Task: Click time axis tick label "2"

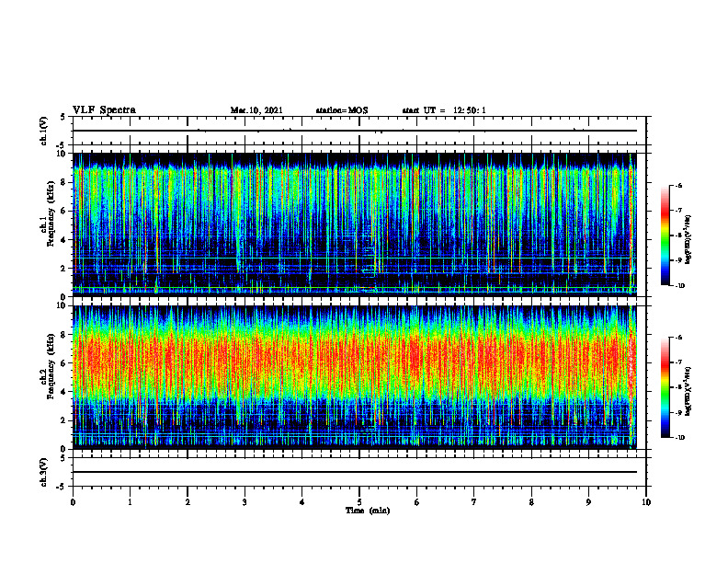Action: (188, 502)
